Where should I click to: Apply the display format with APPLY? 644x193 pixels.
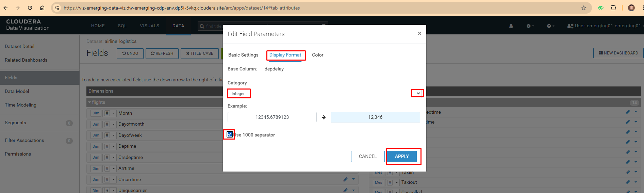tap(402, 156)
